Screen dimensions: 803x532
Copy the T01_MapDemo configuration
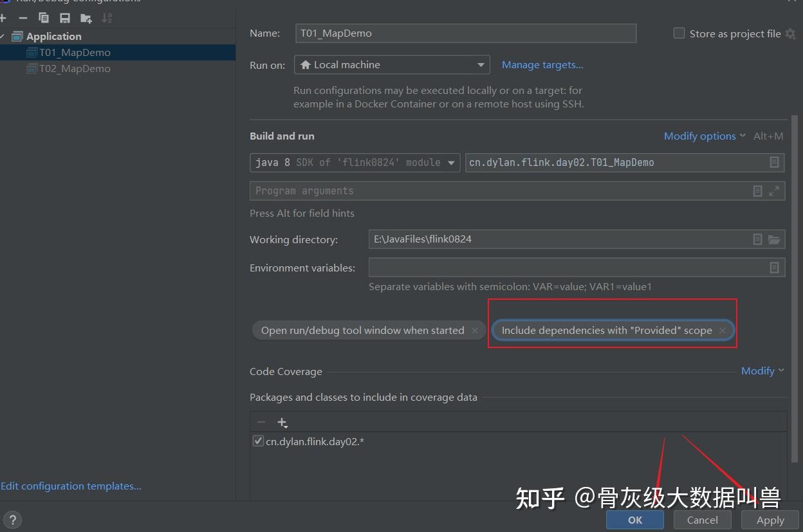pyautogui.click(x=44, y=17)
